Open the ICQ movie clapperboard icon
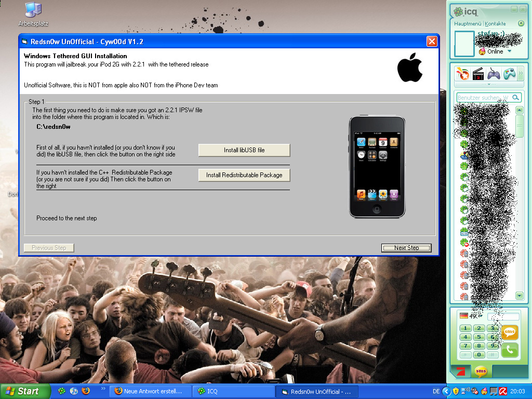Viewport: 532px width, 399px height. (x=478, y=74)
